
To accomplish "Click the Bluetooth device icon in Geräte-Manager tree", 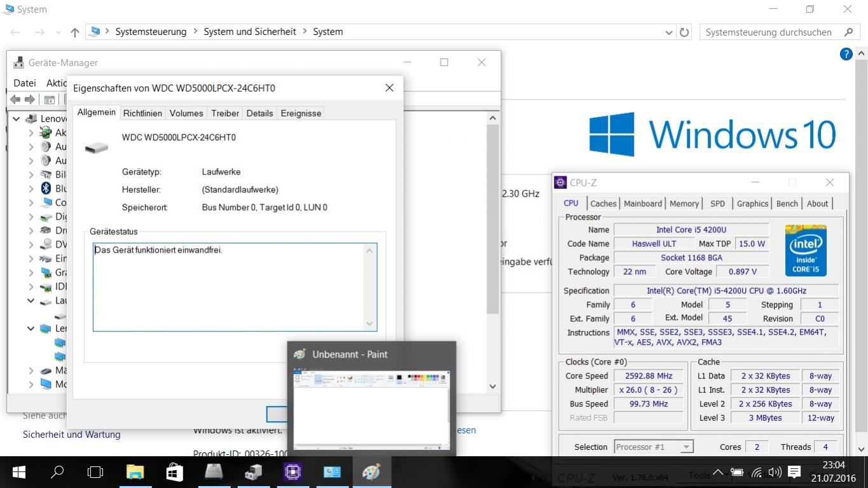I will [46, 188].
